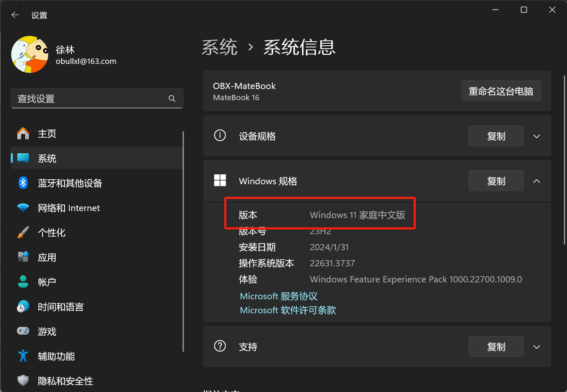The image size is (567, 392).
Task: Click the Windows logo icon
Action: coord(220,180)
